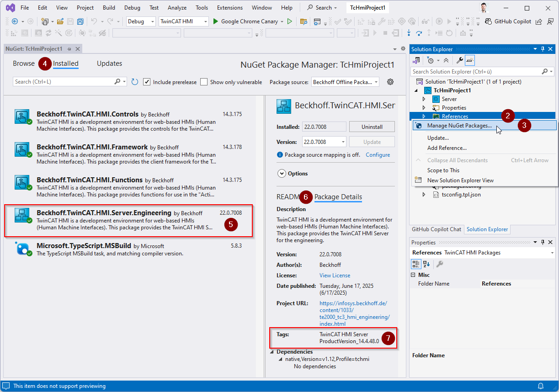
Task: Click Collapse All icon in Solution Explorer
Action: coord(446,60)
